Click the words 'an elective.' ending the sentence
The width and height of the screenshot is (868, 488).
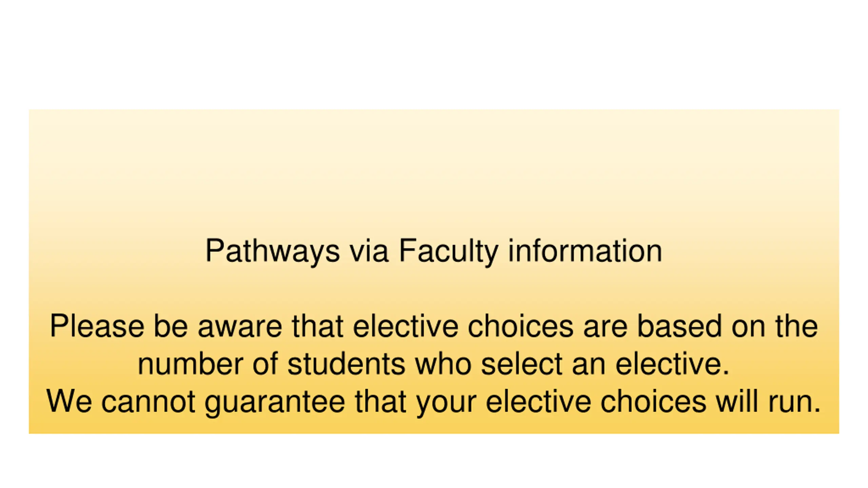650,364
